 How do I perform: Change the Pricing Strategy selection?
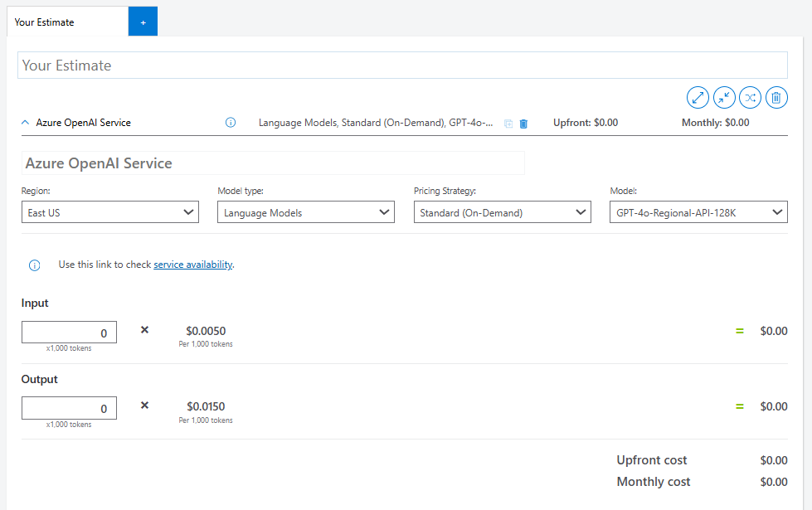point(502,211)
